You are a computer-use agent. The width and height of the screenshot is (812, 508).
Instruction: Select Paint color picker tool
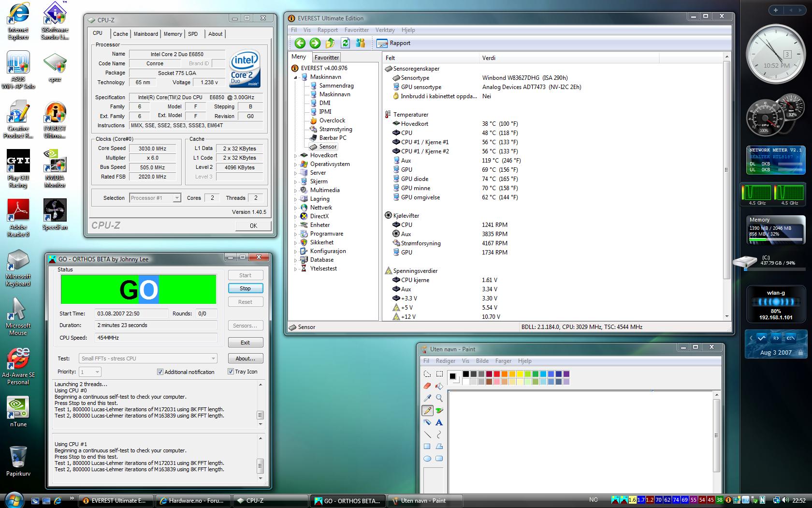point(427,398)
